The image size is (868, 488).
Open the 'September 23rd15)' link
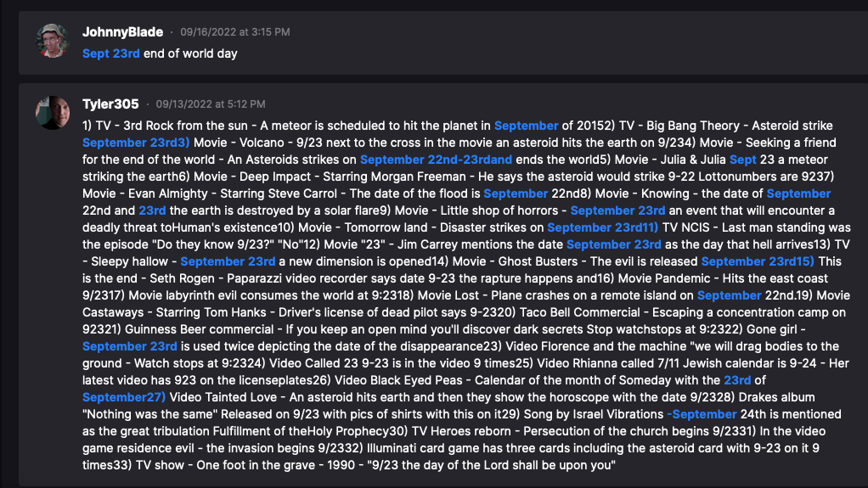[x=758, y=261]
